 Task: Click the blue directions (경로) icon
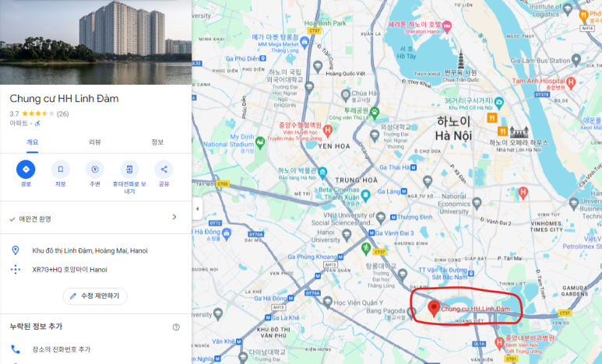[x=26, y=170]
